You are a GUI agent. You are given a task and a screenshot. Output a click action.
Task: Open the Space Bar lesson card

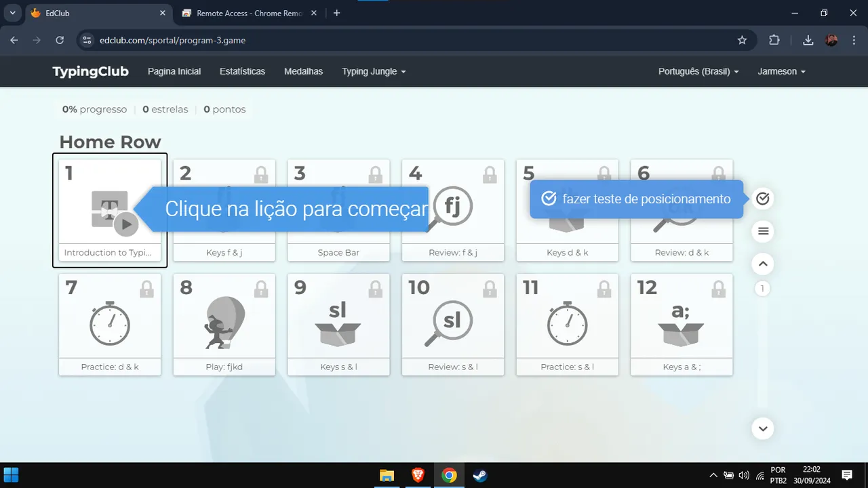pyautogui.click(x=338, y=210)
